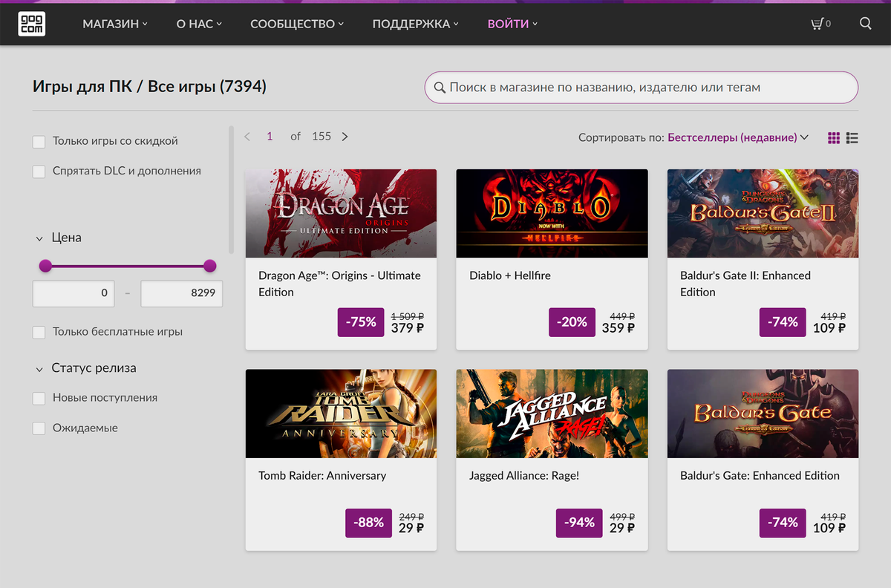Click the magnifier search icon in header
The height and width of the screenshot is (588, 891).
(866, 23)
